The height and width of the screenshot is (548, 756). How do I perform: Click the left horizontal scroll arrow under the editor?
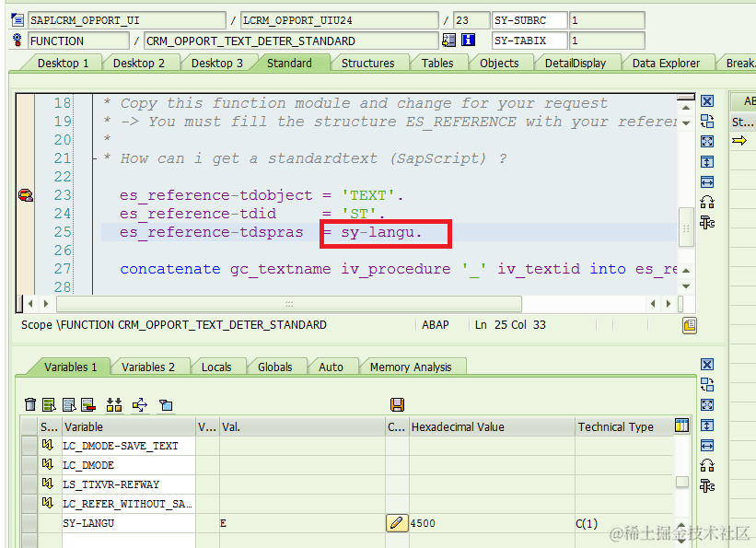tap(30, 303)
